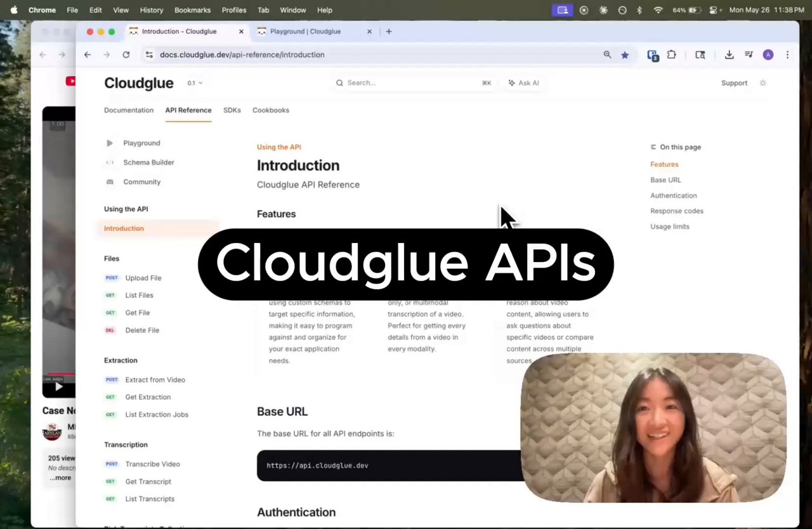Open the Chrome profile avatar
The image size is (812, 529).
(768, 55)
